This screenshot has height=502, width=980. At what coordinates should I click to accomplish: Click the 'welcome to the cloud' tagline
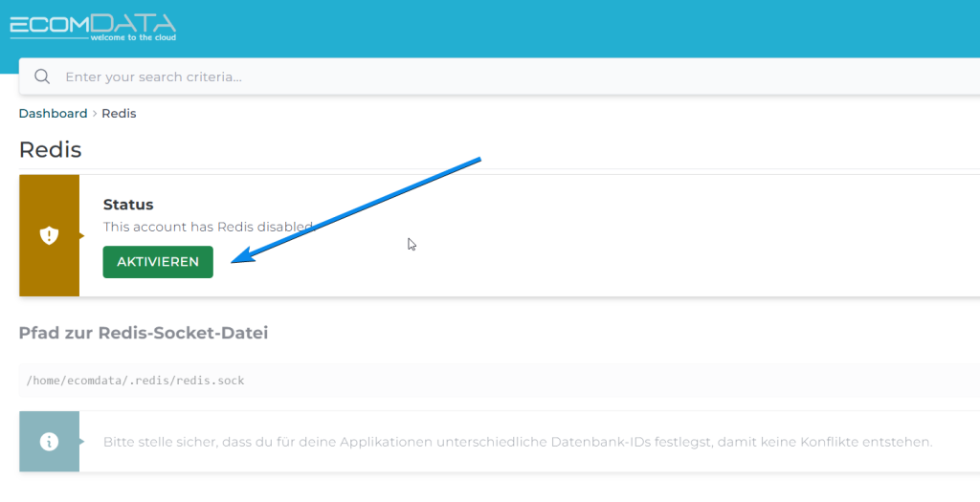point(132,37)
